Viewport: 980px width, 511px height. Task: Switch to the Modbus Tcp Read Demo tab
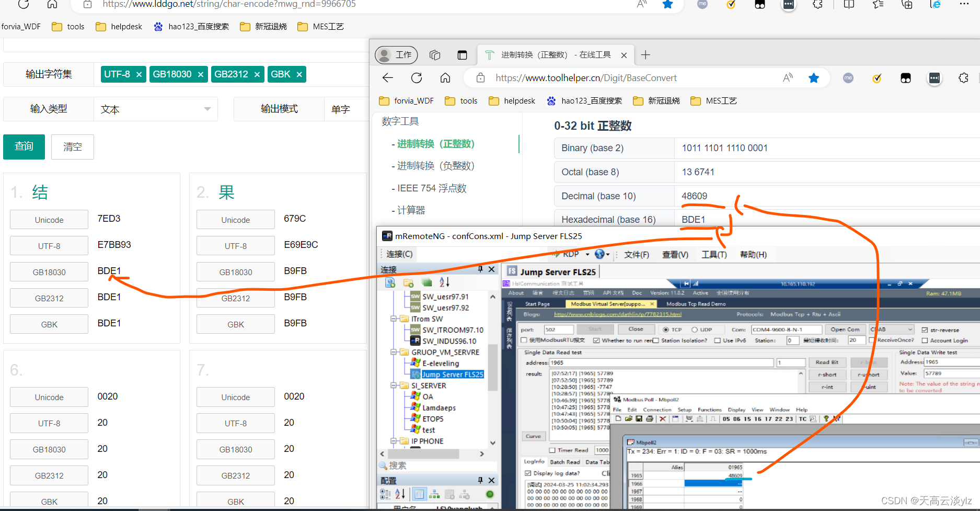point(696,304)
